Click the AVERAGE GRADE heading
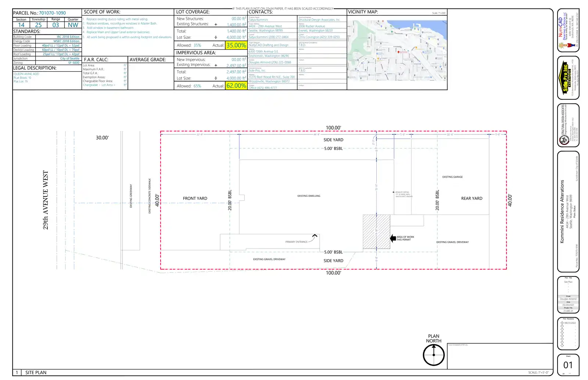 click(148, 59)
